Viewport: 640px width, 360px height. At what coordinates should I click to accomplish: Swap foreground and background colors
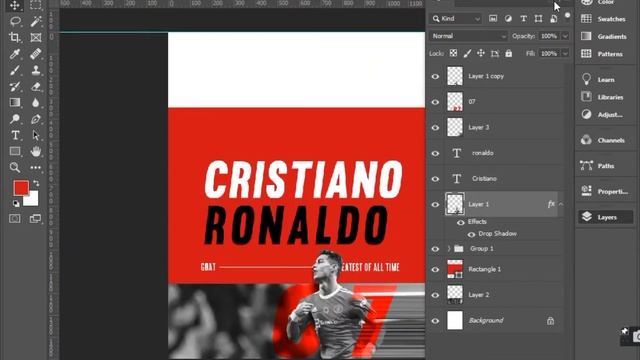click(36, 183)
